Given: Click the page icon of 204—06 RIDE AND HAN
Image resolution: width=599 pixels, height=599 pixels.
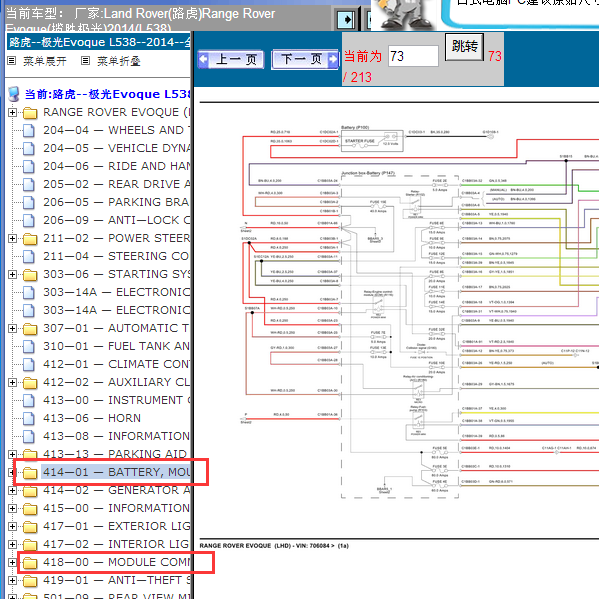Looking at the screenshot, I should tap(29, 167).
